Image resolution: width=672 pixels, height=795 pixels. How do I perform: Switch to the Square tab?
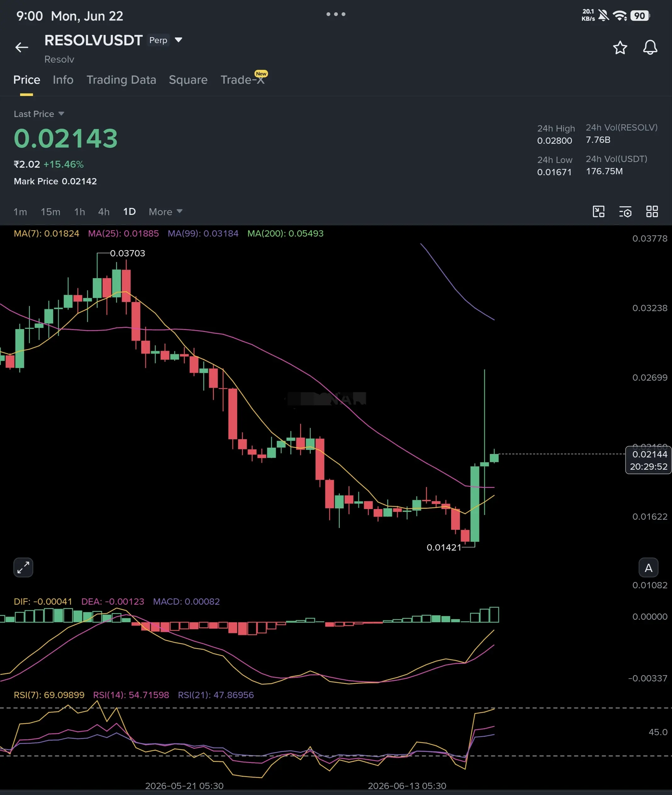[x=188, y=80]
